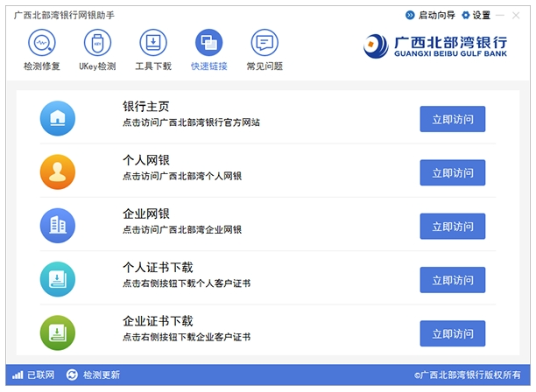Click description 点击访问广西北部湾个人网银
This screenshot has width=536, height=392.
182,176
